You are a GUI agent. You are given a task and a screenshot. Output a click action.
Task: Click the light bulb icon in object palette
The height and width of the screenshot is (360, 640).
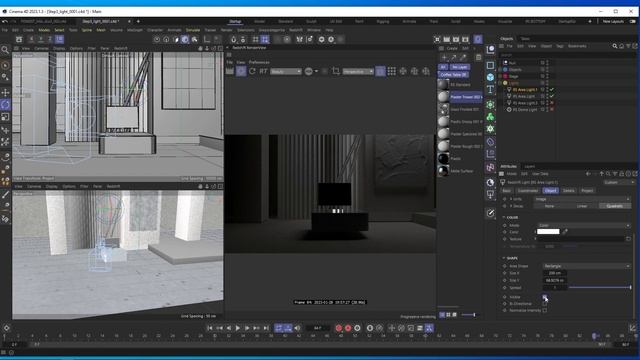coord(490,195)
